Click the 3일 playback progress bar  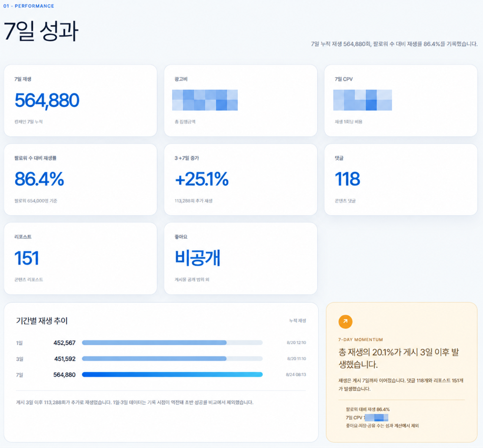click(x=172, y=359)
